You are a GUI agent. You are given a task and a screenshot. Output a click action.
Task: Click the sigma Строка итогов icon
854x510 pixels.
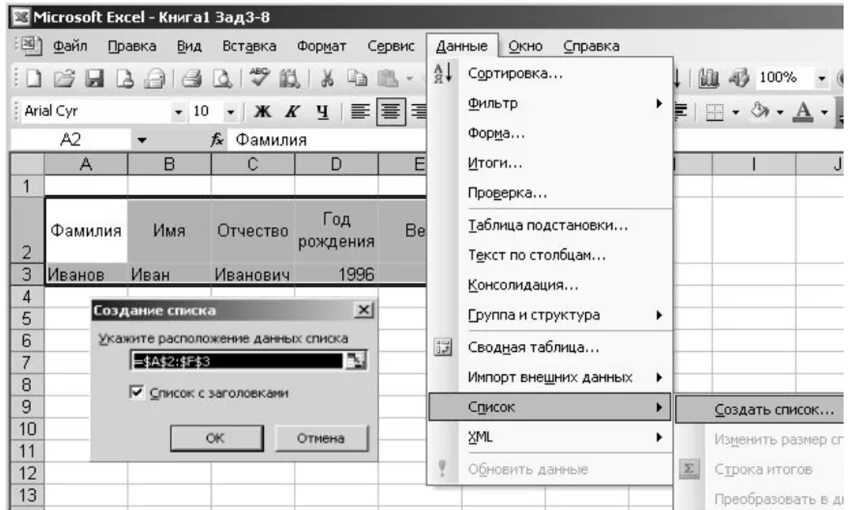click(689, 469)
